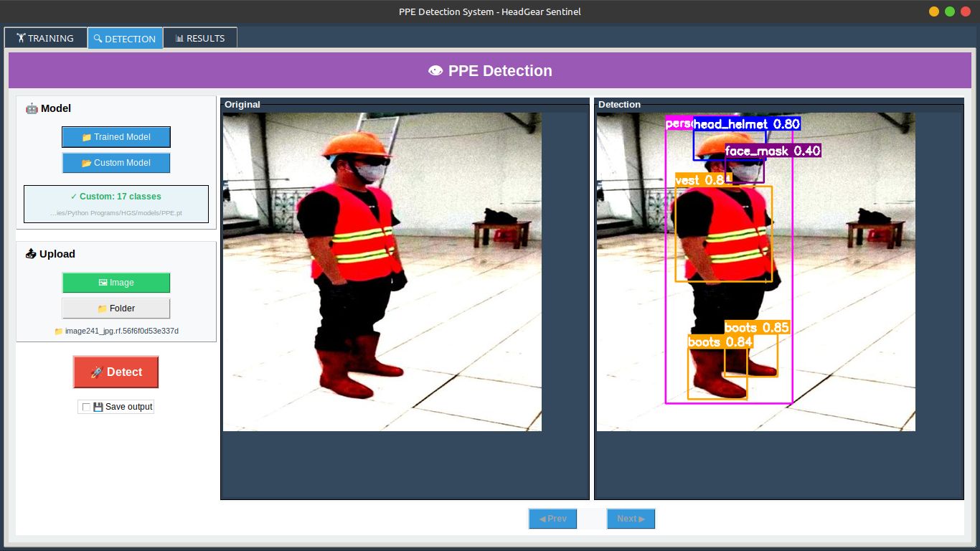The width and height of the screenshot is (980, 551).
Task: Open the RESULTS tab
Action: [200, 38]
